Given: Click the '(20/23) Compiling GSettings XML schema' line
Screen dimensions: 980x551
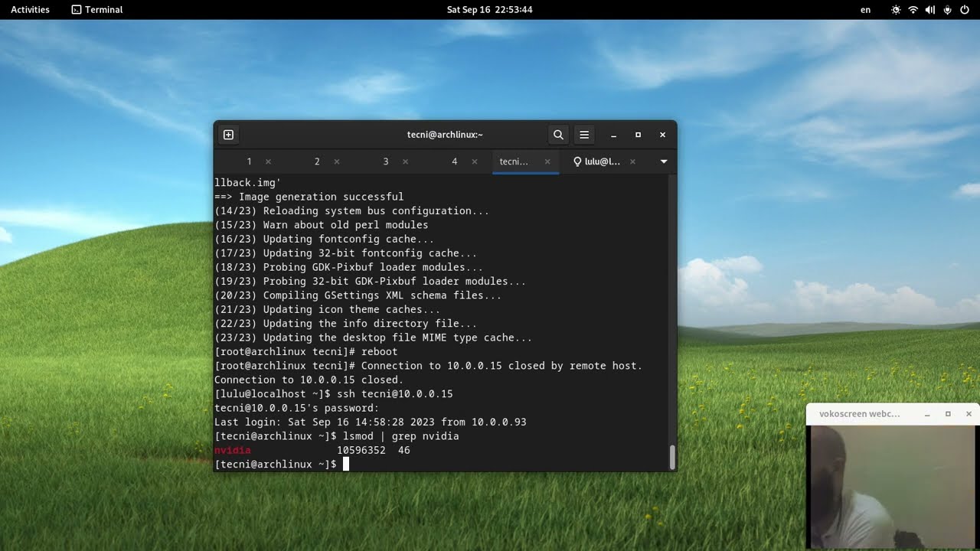Looking at the screenshot, I should (358, 295).
